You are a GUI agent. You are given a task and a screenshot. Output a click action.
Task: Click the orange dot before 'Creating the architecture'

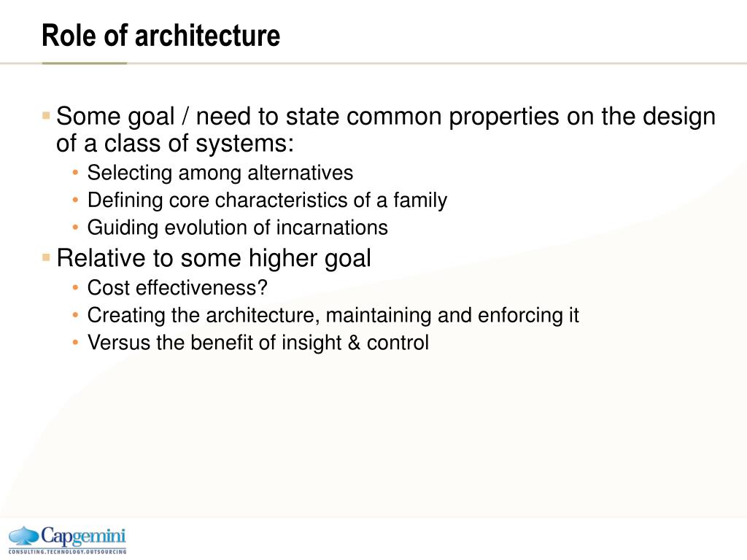tap(75, 315)
